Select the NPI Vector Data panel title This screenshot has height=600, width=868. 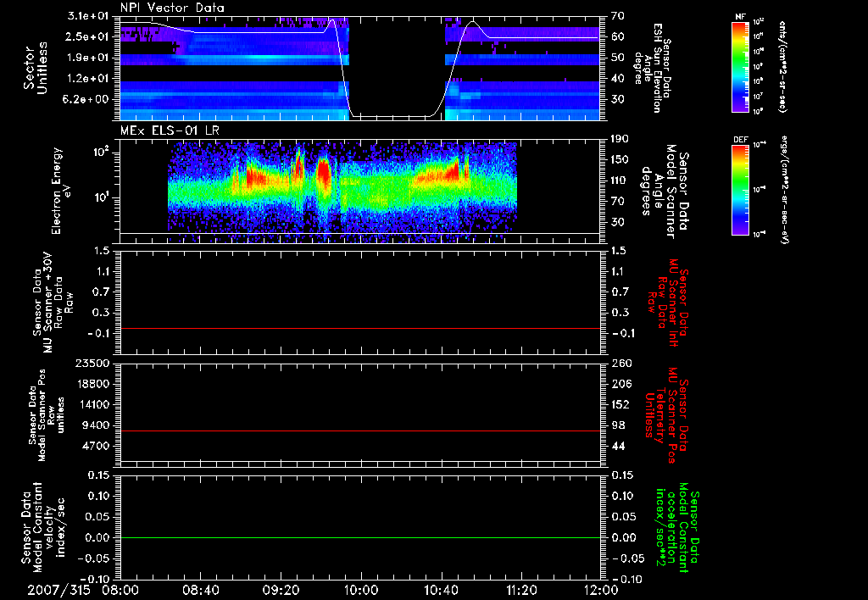(173, 8)
